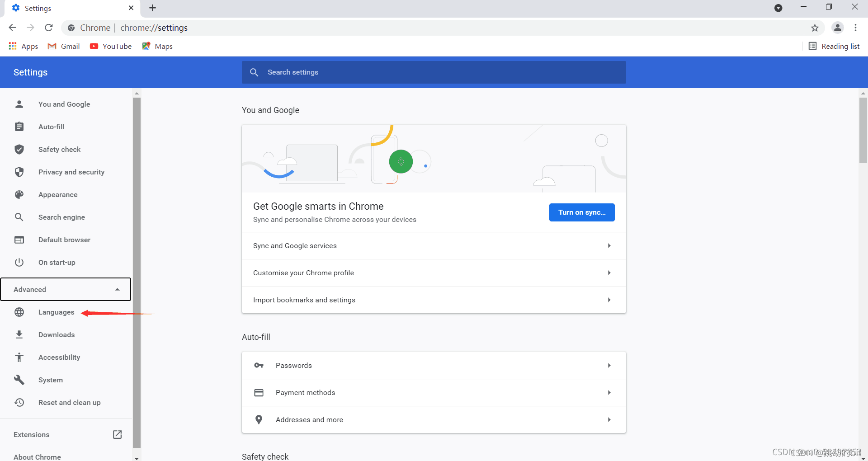Open the Extensions link

[31, 434]
